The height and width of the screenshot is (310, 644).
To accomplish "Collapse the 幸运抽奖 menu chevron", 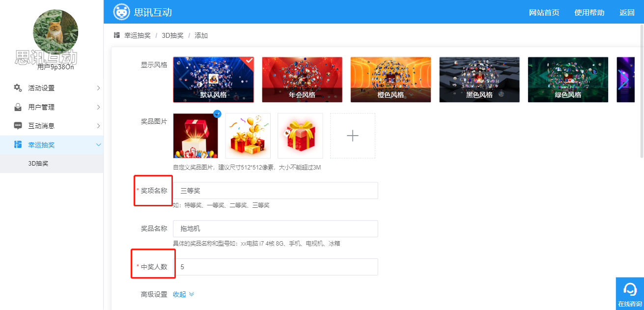I will pos(98,144).
